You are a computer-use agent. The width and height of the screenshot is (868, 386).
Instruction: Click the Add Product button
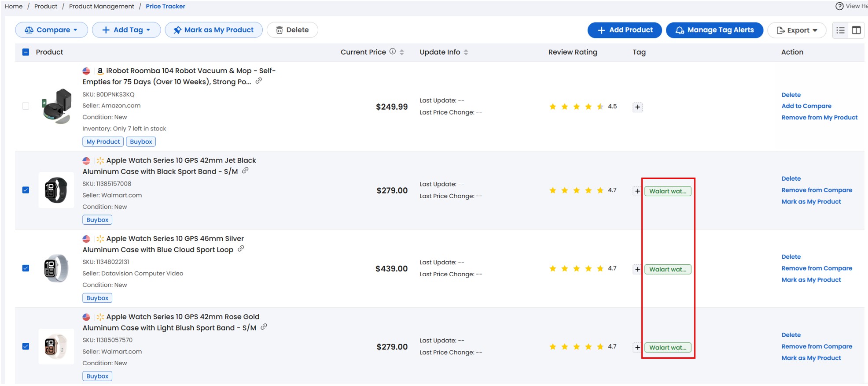click(625, 30)
